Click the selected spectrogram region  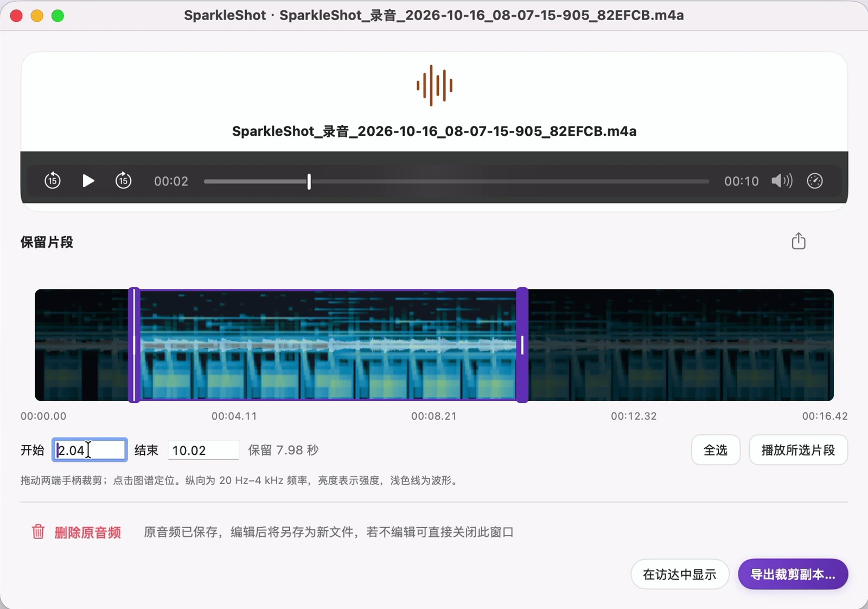pyautogui.click(x=328, y=345)
